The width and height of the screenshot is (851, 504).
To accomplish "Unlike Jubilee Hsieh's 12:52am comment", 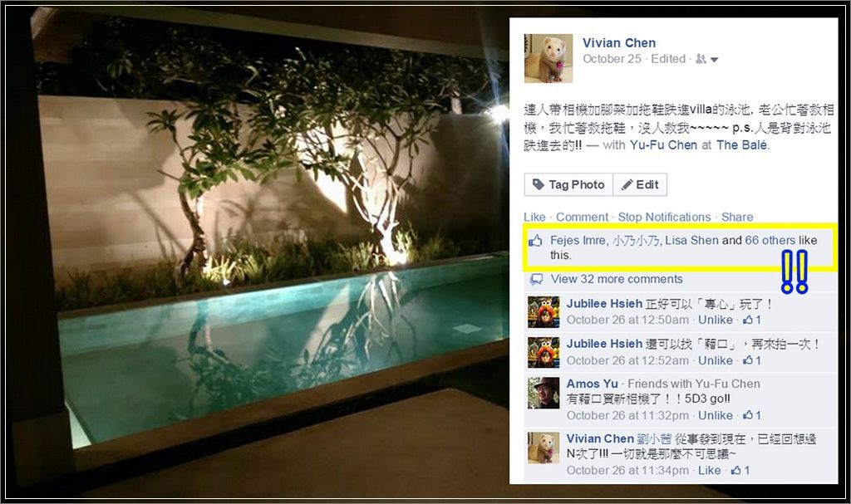I will pyautogui.click(x=715, y=360).
